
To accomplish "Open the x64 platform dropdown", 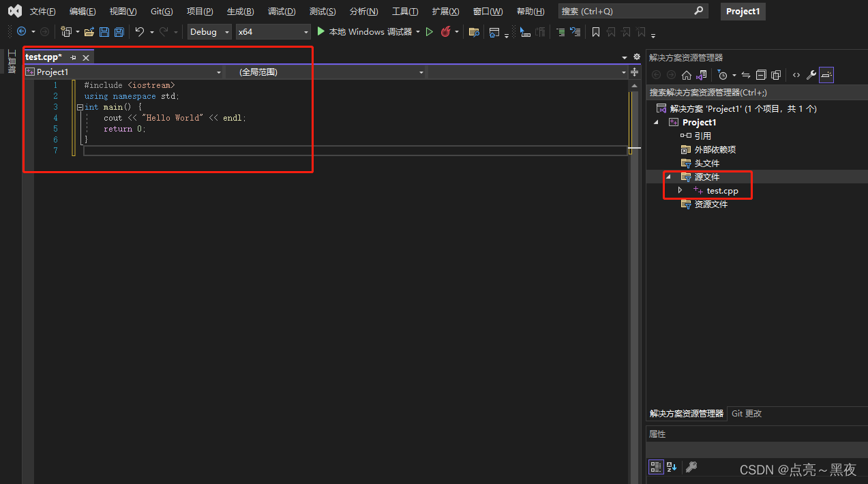I will pos(273,32).
